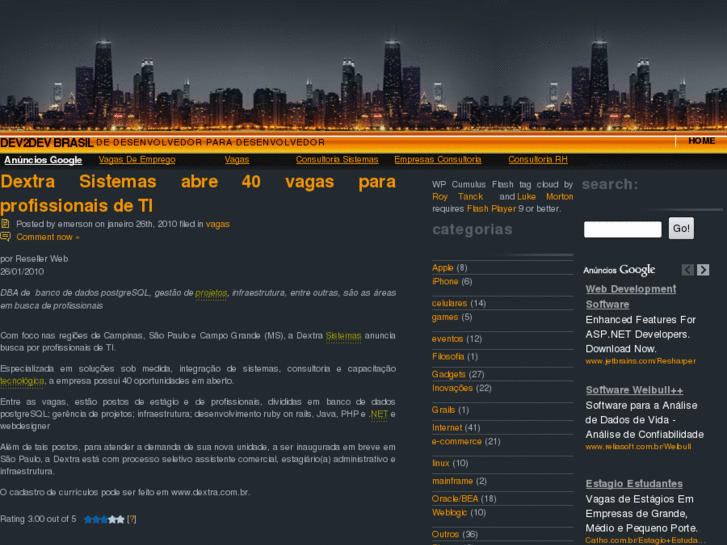
Task: Open the 'Consultoria RH' ad link
Action: (x=538, y=160)
